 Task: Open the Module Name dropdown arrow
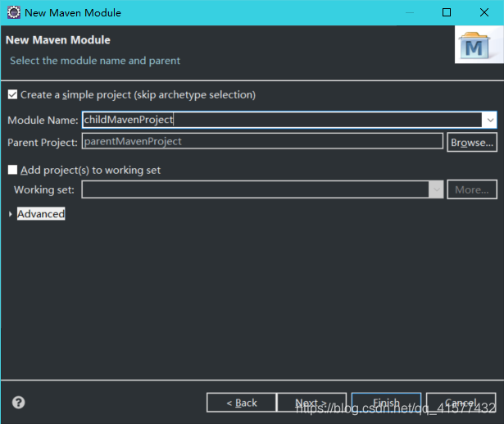(490, 120)
